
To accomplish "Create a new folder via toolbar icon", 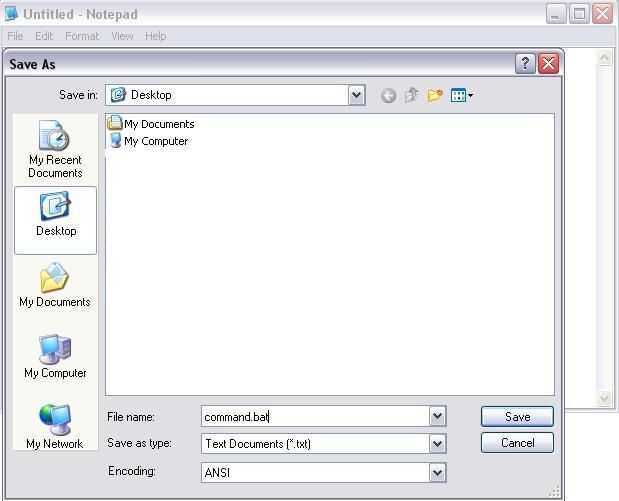I will point(435,95).
